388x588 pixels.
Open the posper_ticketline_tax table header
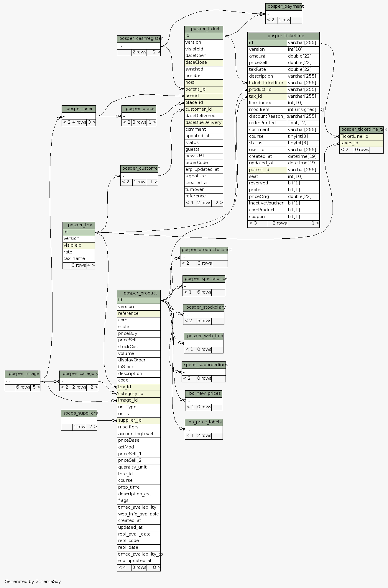pos(361,130)
